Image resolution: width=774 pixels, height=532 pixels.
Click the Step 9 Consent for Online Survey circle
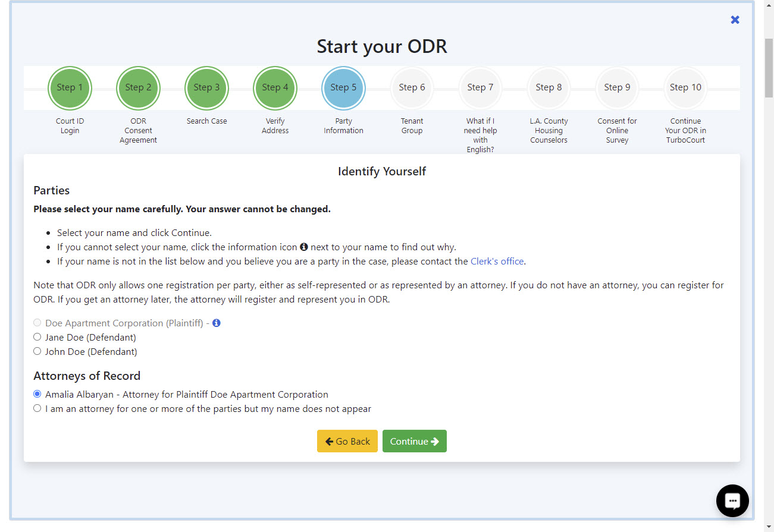(617, 87)
